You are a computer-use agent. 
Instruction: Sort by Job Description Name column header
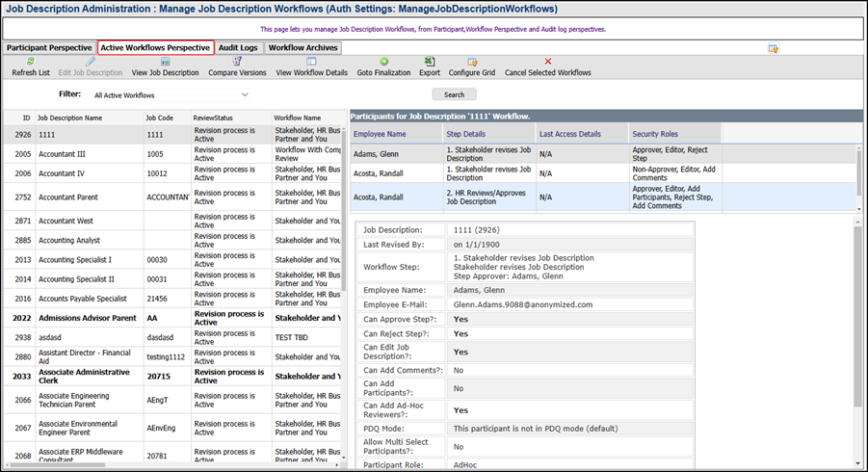90,118
